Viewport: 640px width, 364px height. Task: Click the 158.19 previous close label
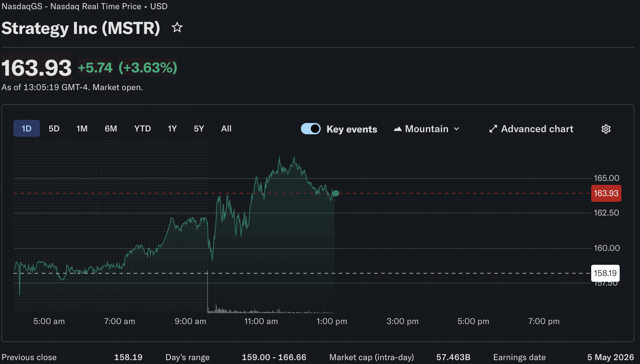click(605, 273)
